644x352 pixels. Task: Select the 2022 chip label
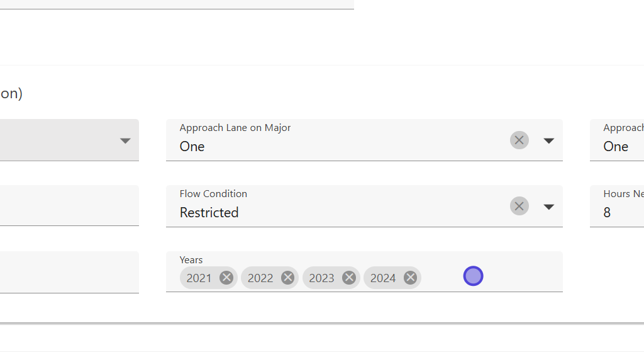click(x=260, y=278)
